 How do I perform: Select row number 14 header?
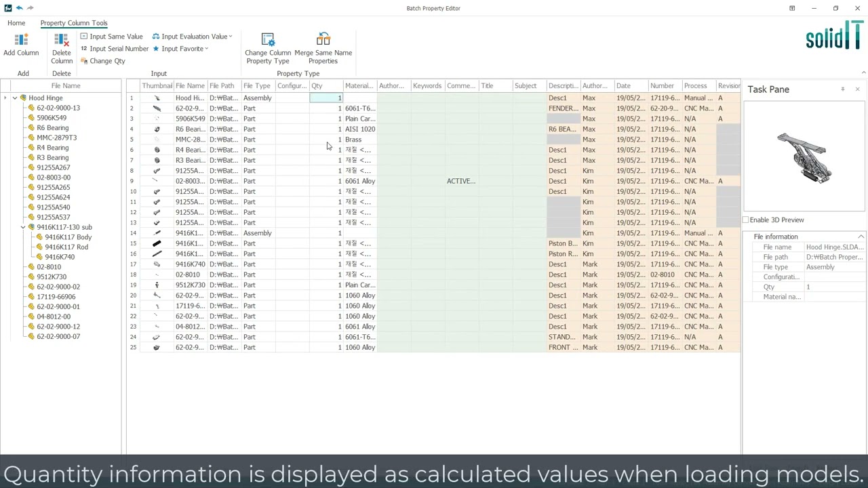133,233
